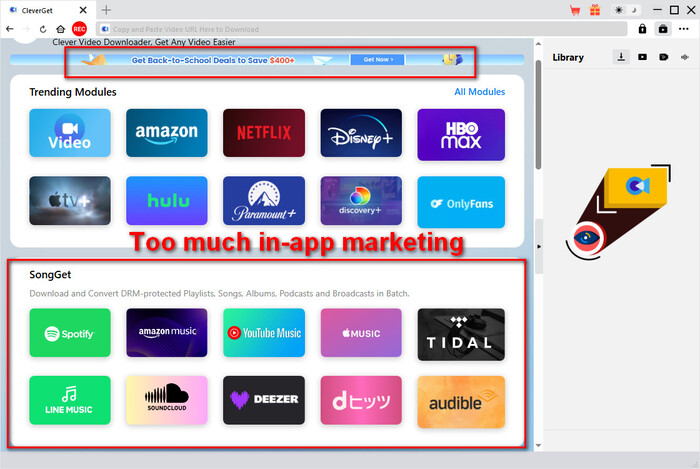Launch the Deezer module
This screenshot has height=469, width=700.
tap(264, 400)
